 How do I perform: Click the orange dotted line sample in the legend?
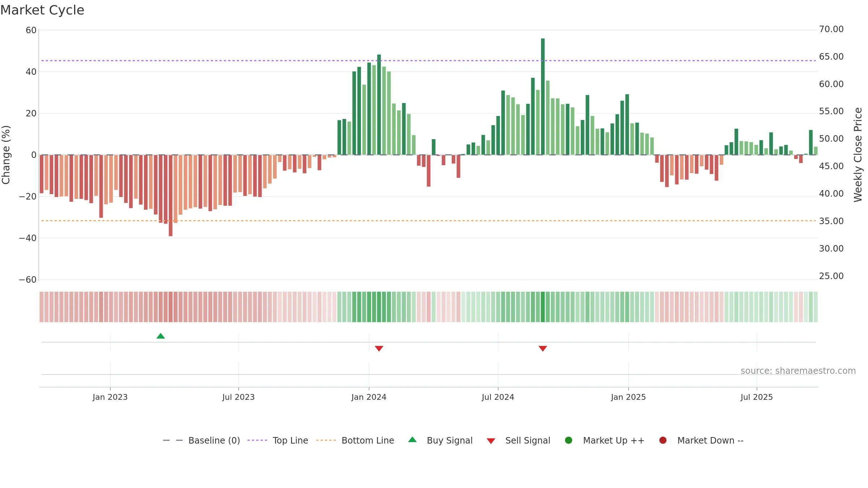(326, 440)
